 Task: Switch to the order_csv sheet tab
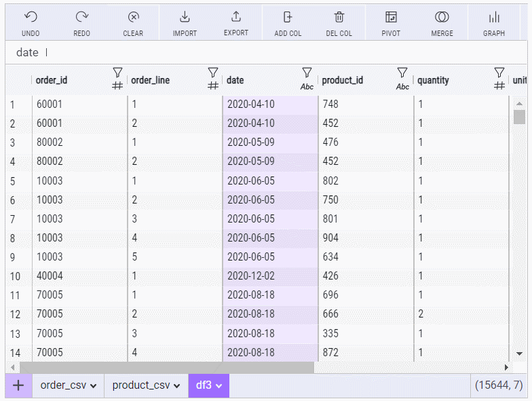68,385
